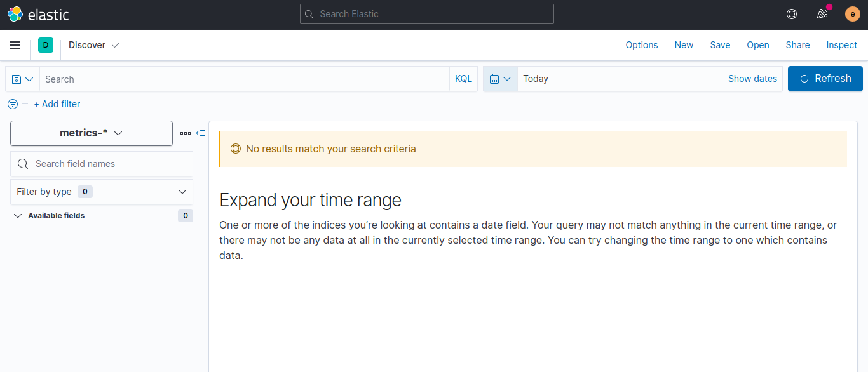Expand the Filter by type dropdown
Screen dimensions: 868x372
[102, 192]
